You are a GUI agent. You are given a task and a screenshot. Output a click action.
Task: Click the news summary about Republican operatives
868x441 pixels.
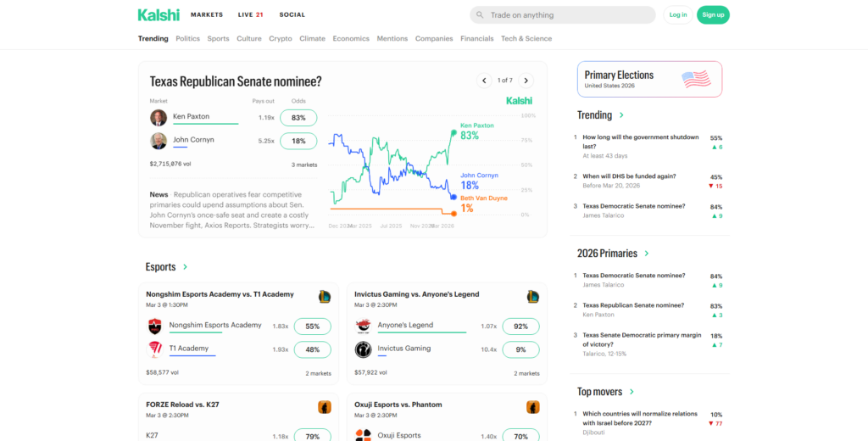pyautogui.click(x=232, y=210)
